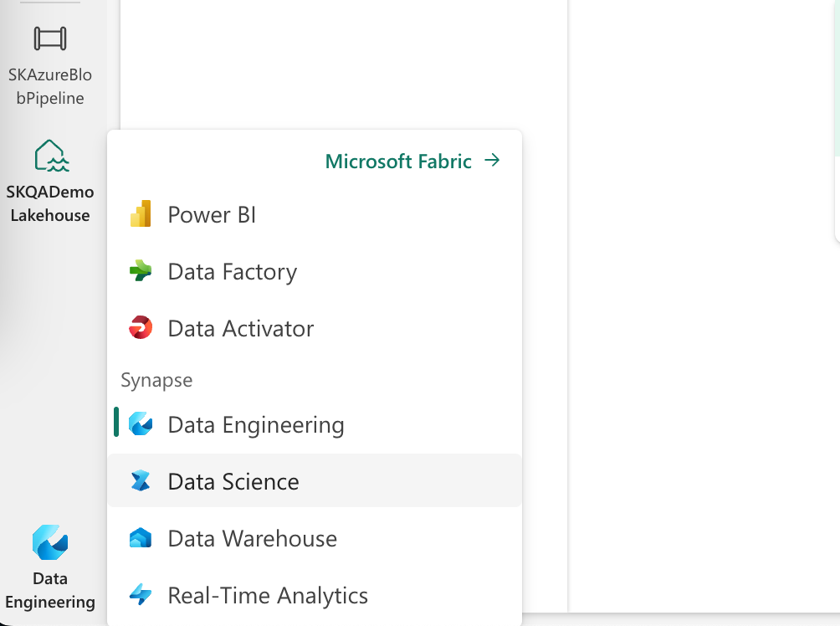The width and height of the screenshot is (840, 626).
Task: Click the Data Factory icon
Action: pos(141,271)
